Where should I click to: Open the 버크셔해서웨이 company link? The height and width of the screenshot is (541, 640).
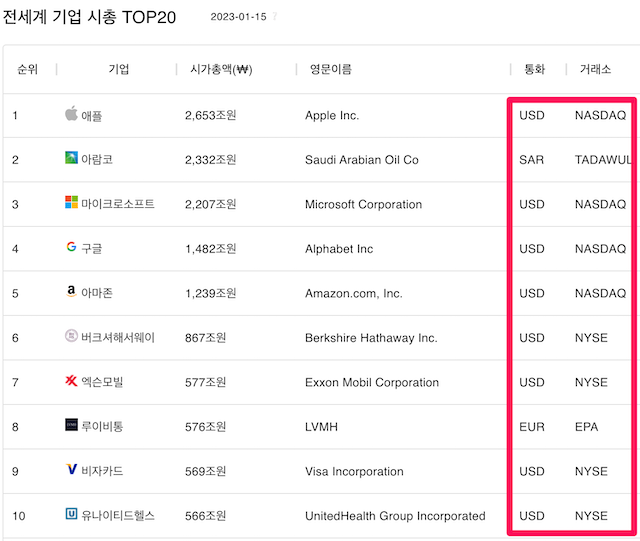point(118,337)
